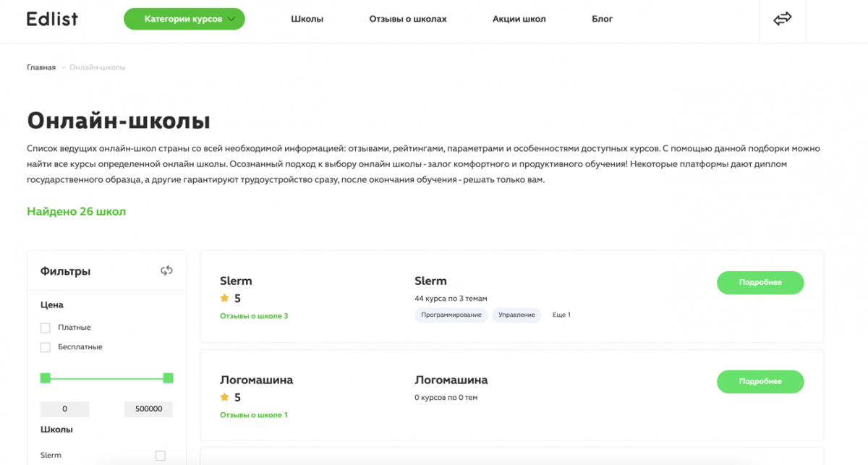Click the chevron in Категории курсов button
This screenshot has height=465, width=868.
coord(231,20)
